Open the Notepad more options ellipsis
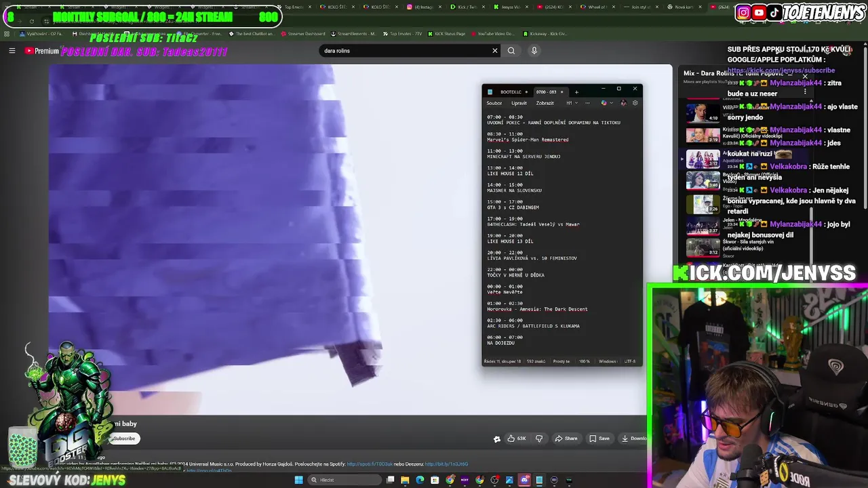This screenshot has width=868, height=488. (587, 103)
